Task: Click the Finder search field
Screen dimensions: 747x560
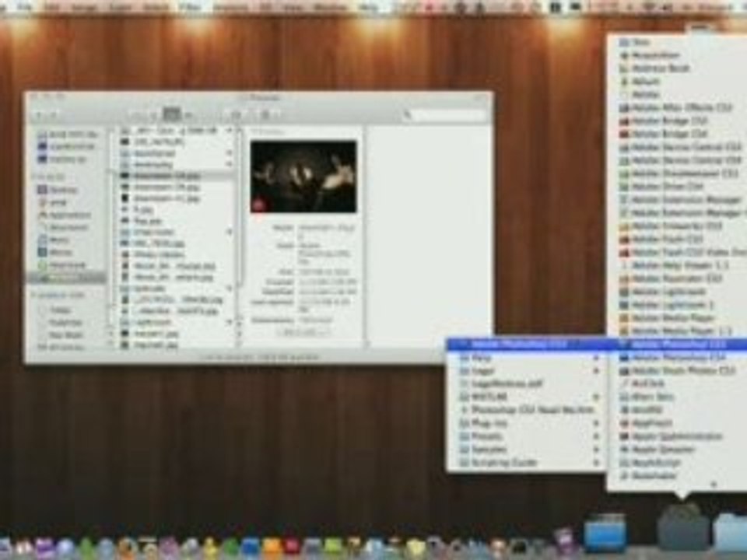Action: tap(445, 115)
